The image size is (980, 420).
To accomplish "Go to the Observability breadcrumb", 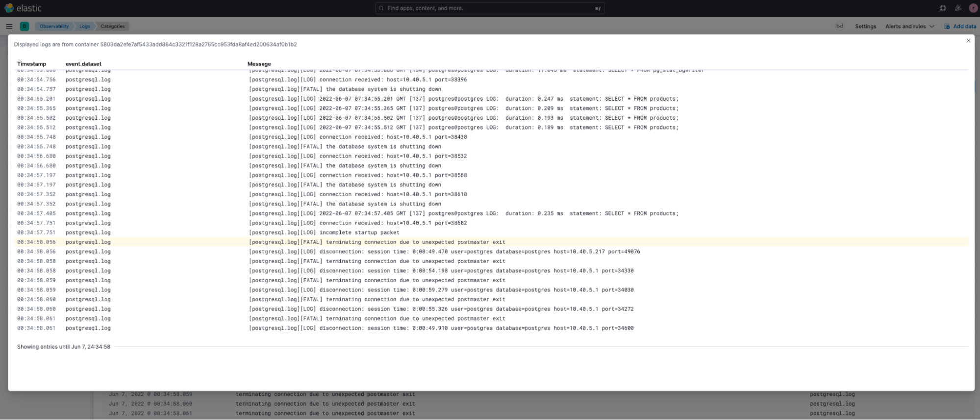I will pos(54,26).
